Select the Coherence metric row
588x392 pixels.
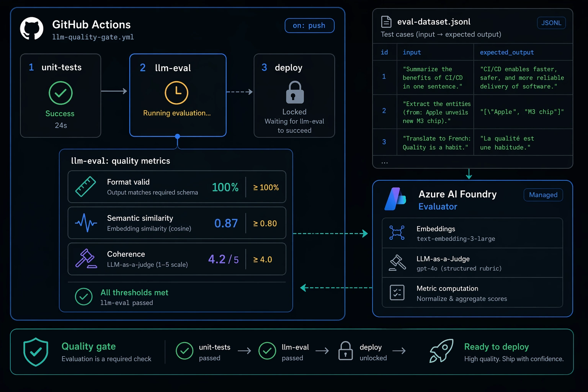pyautogui.click(x=177, y=259)
